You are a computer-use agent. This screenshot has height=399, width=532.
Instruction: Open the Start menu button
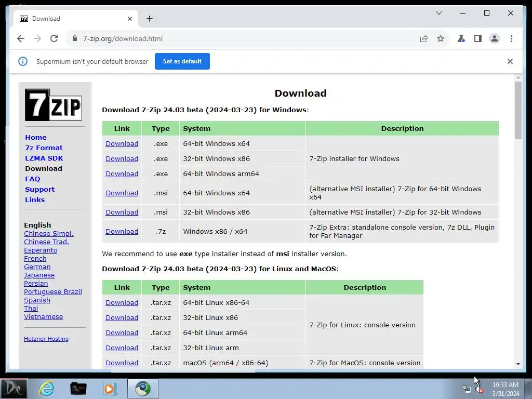tap(14, 389)
